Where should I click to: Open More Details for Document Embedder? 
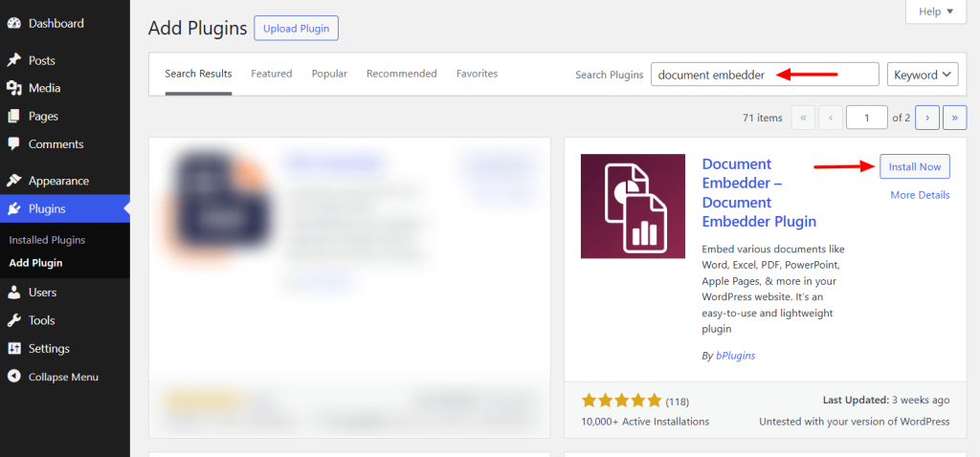pos(920,195)
